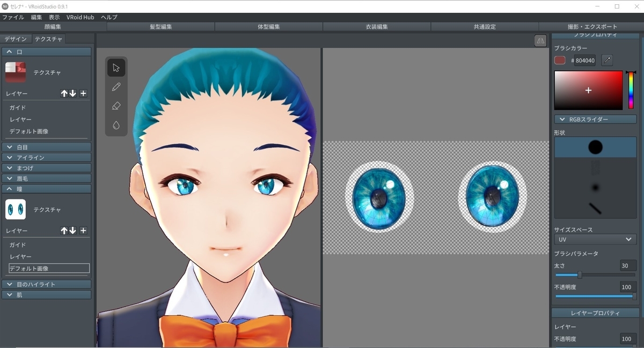Click the brush 不透明度 opacity slider

pyautogui.click(x=595, y=296)
